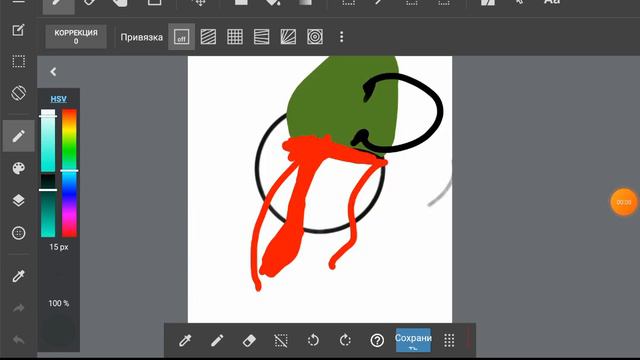640x360 pixels.
Task: Open help question mark in bottom bar
Action: (x=377, y=340)
